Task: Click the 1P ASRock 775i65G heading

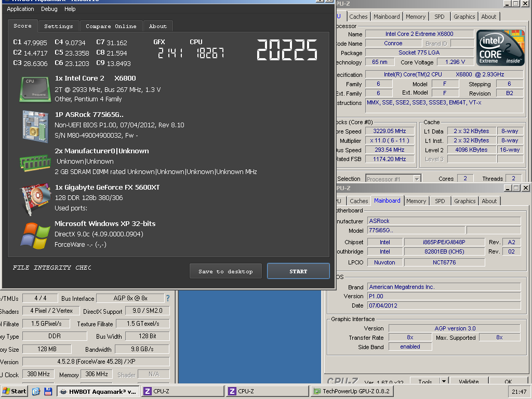Action: click(x=89, y=115)
